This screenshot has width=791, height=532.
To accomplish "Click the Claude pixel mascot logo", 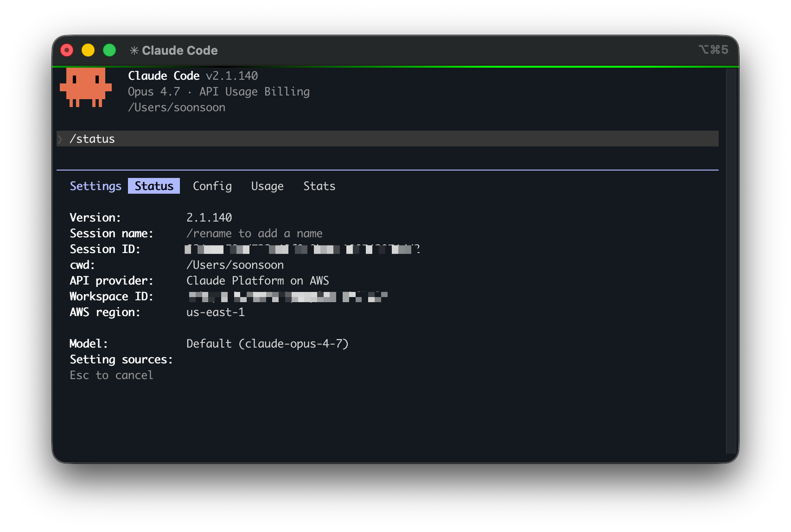I will pyautogui.click(x=86, y=88).
